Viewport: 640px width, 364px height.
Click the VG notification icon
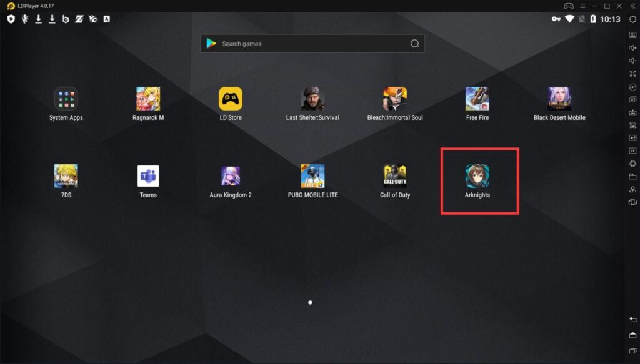click(x=93, y=19)
